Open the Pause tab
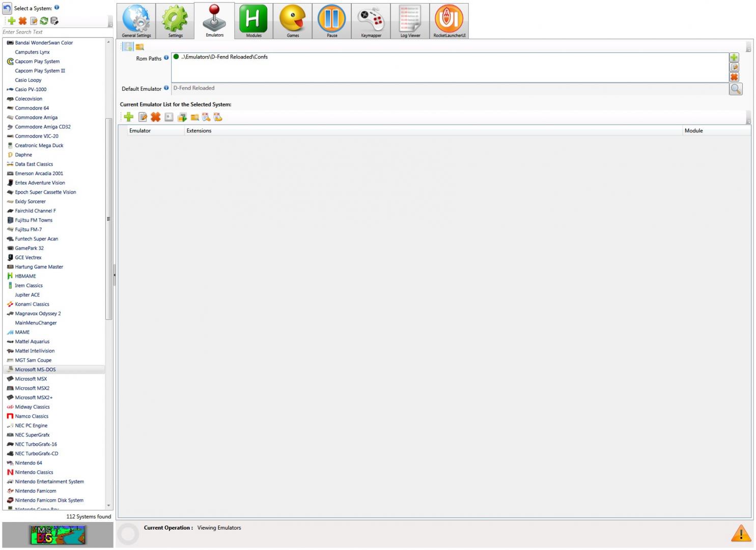 [x=332, y=21]
